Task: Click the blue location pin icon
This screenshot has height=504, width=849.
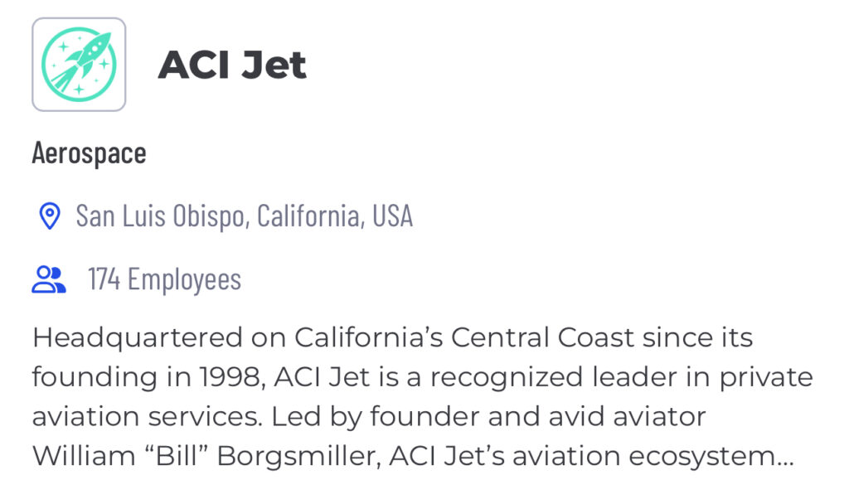Action: coord(50,216)
